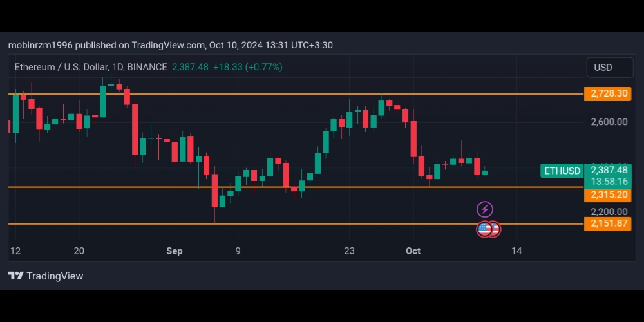Screen dimensions: 644x322
Task: Click the 14 date label on time axis
Action: pos(516,251)
